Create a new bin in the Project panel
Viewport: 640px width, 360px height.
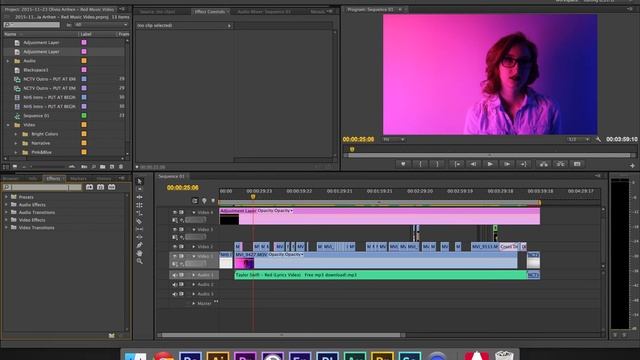point(103,167)
